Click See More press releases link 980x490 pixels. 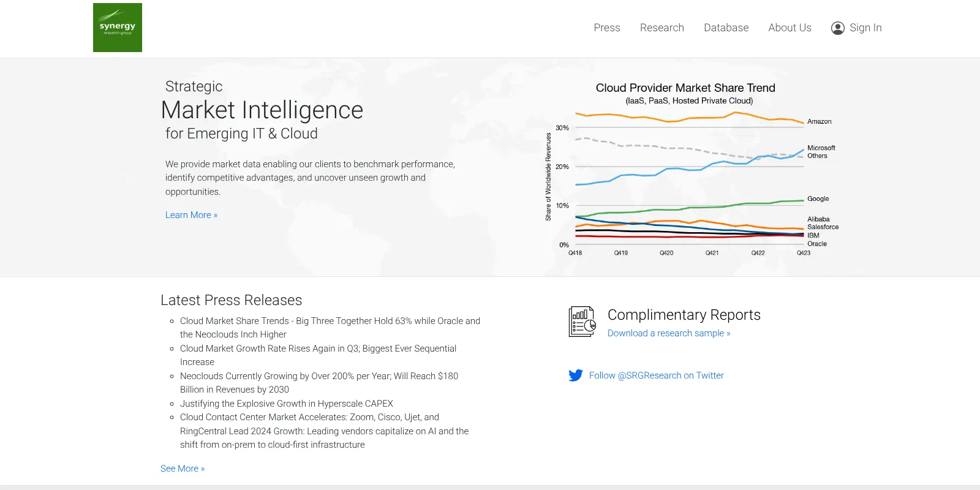pyautogui.click(x=183, y=469)
